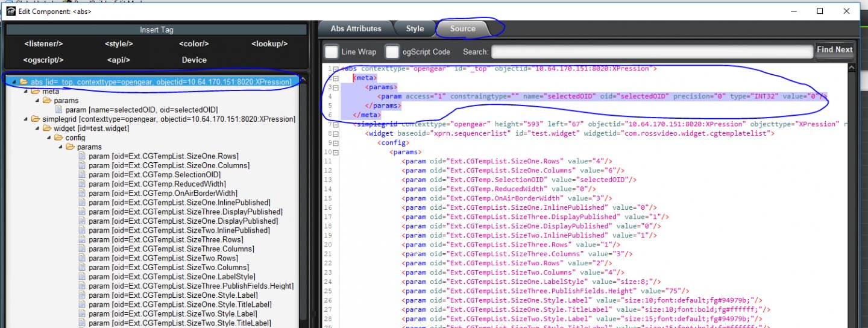Collapse the meta tree node arrow
This screenshot has width=868, height=328.
coord(25,91)
